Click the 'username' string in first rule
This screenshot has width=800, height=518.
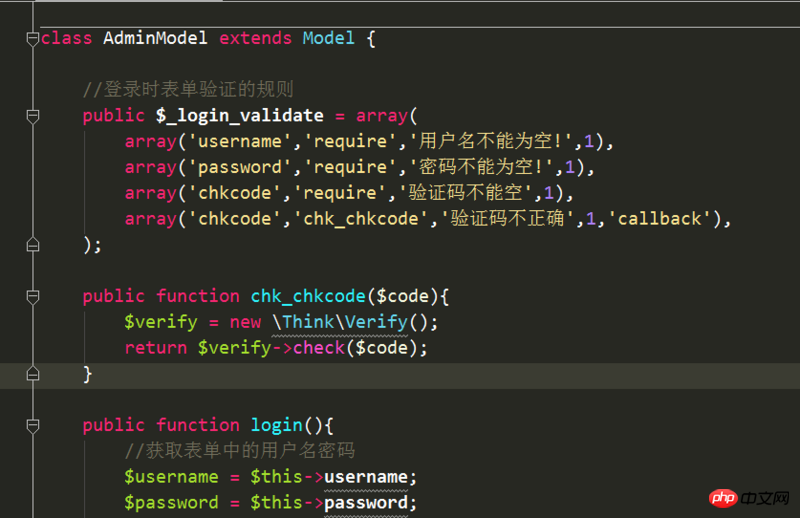[239, 141]
